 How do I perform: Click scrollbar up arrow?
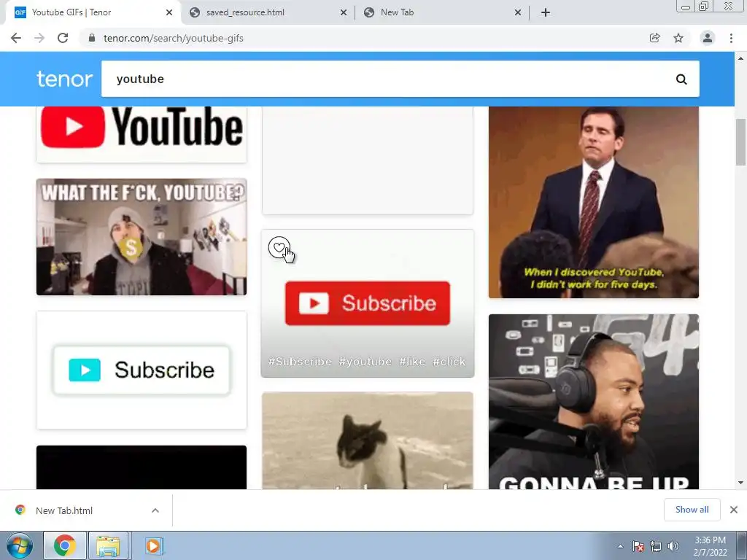[x=741, y=58]
